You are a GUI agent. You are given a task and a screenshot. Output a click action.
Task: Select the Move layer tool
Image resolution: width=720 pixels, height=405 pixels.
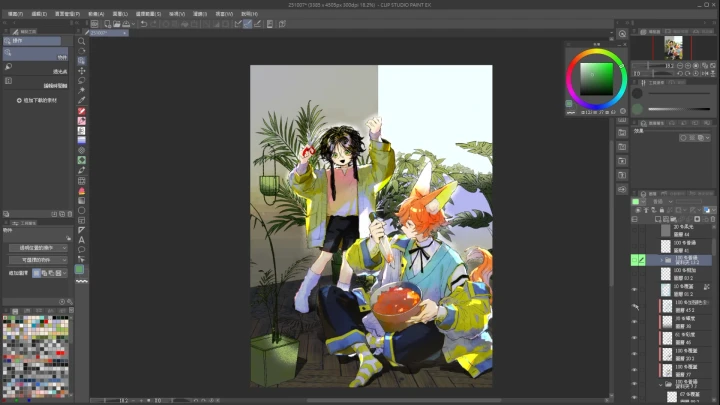pos(81,71)
